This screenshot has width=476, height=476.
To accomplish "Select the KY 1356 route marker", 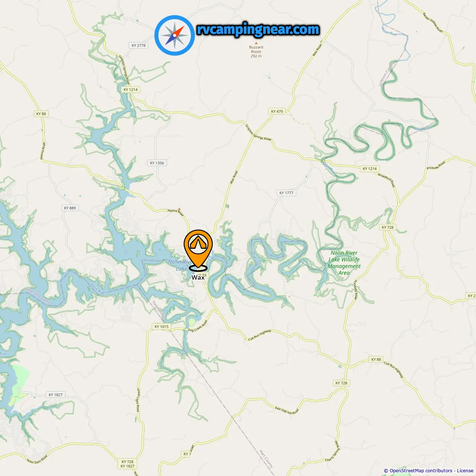I will coord(157,163).
